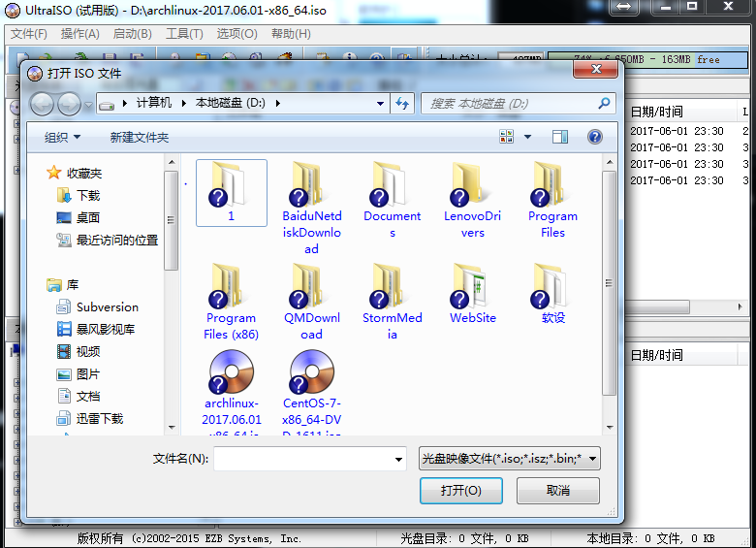The image size is (756, 548).
Task: Click sidebar scroll down arrow
Action: [172, 427]
